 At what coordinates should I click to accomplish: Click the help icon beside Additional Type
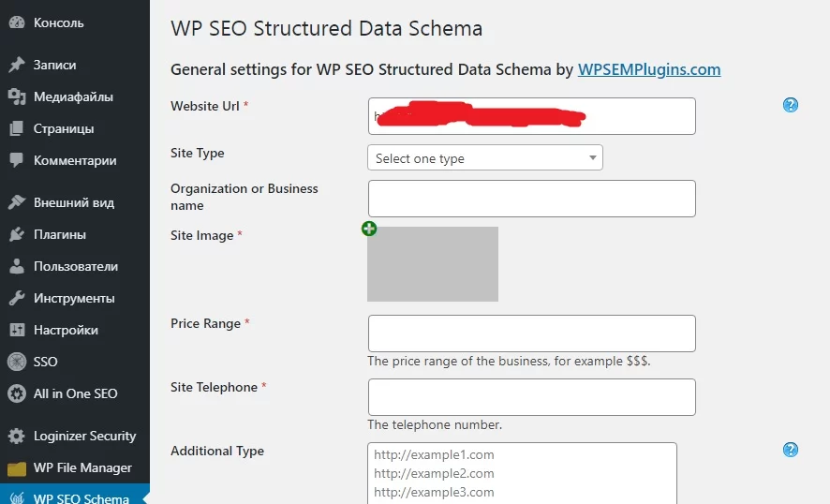[791, 450]
